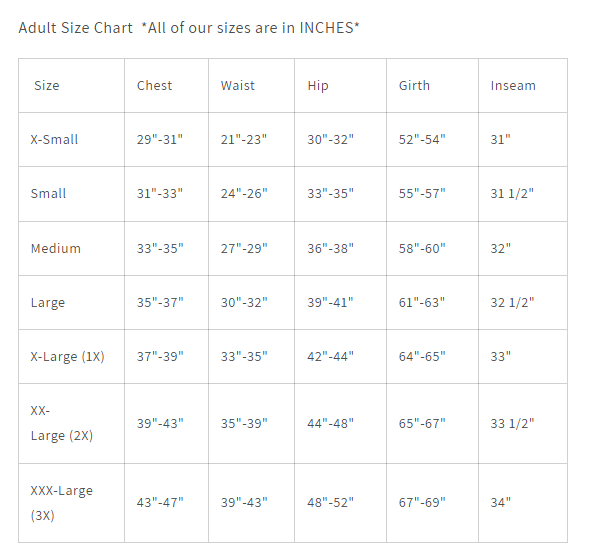Select the Medium size row label

pos(56,249)
